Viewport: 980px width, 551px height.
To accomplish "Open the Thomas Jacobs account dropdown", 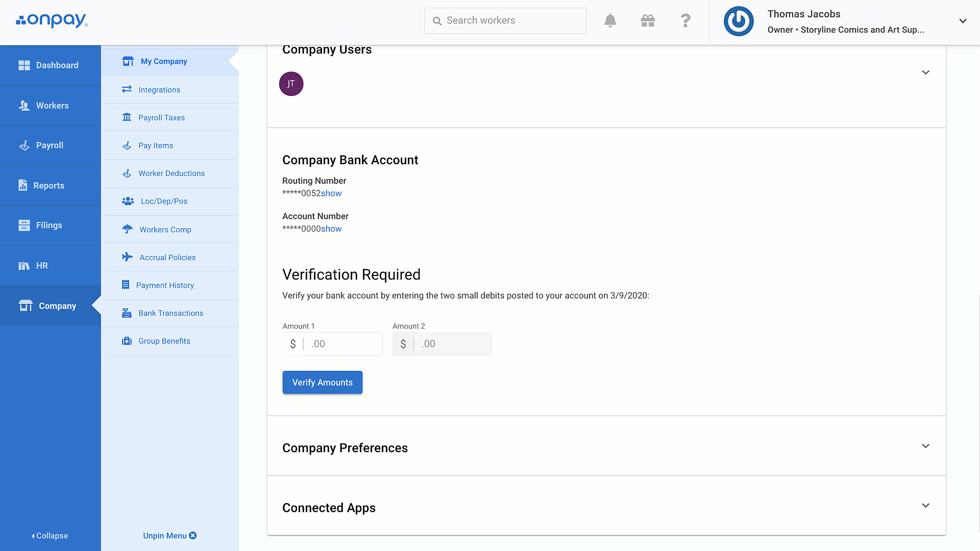I will pos(963,21).
